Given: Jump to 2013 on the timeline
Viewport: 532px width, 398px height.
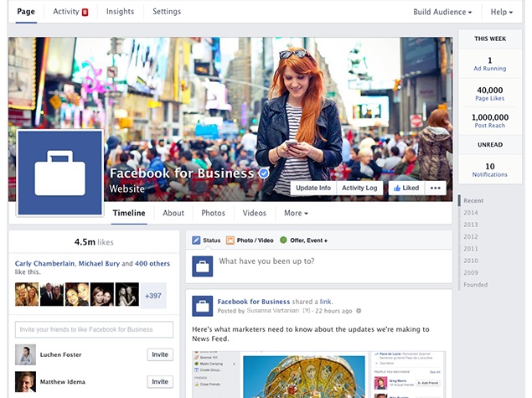Looking at the screenshot, I should click(471, 225).
